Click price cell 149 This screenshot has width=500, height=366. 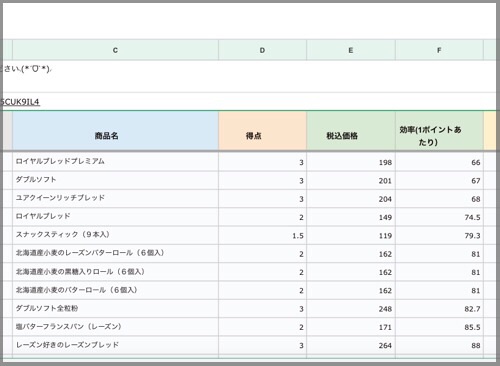(x=351, y=217)
